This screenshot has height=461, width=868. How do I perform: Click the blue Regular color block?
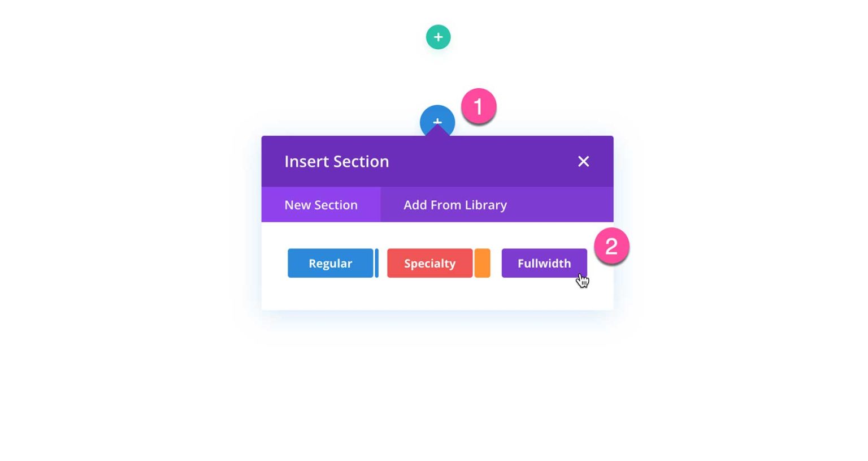330,263
